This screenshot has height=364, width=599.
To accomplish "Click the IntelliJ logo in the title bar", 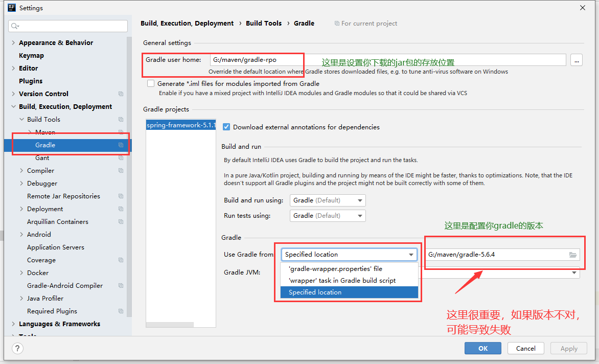I will 12,8.
